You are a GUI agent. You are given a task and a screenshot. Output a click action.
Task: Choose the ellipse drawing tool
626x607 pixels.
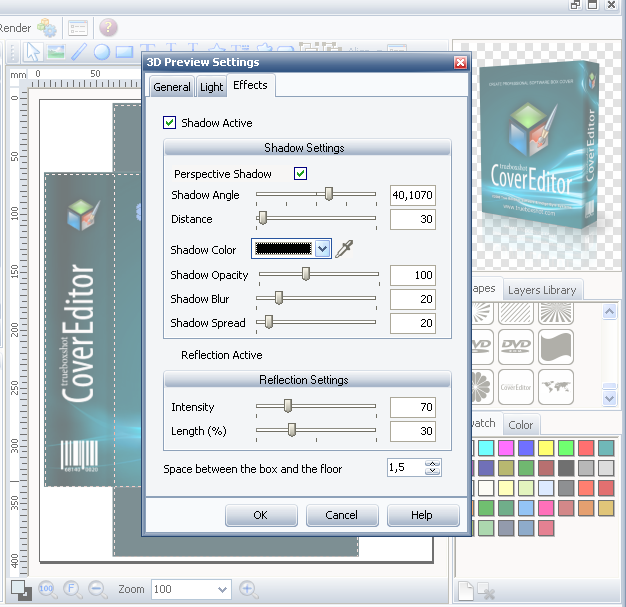click(101, 52)
